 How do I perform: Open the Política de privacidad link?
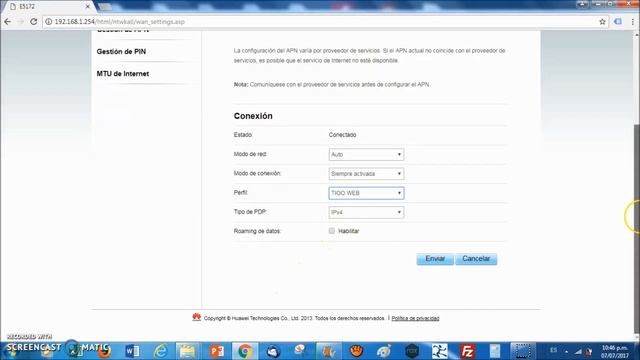pyautogui.click(x=415, y=318)
